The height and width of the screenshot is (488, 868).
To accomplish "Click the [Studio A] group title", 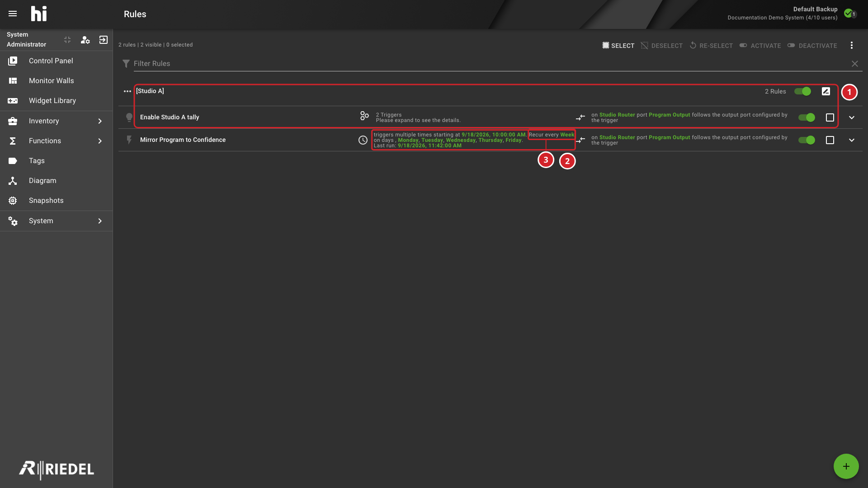I will coord(150,91).
